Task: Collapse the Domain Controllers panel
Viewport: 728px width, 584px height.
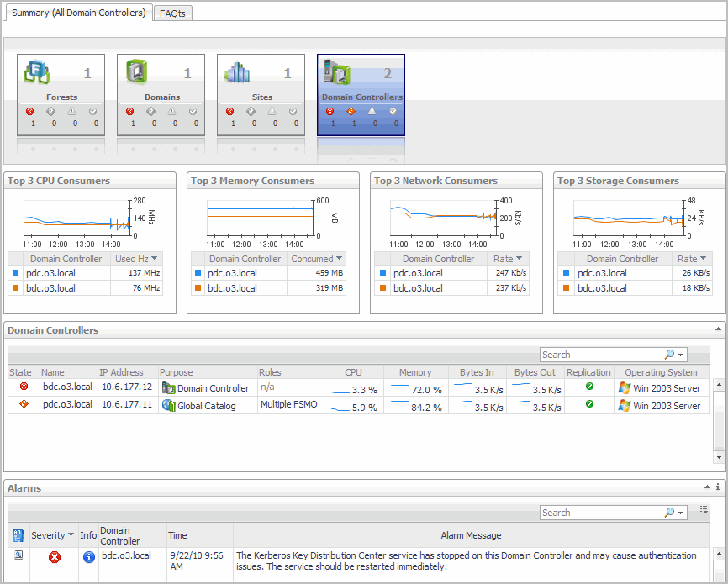Action: (x=717, y=330)
